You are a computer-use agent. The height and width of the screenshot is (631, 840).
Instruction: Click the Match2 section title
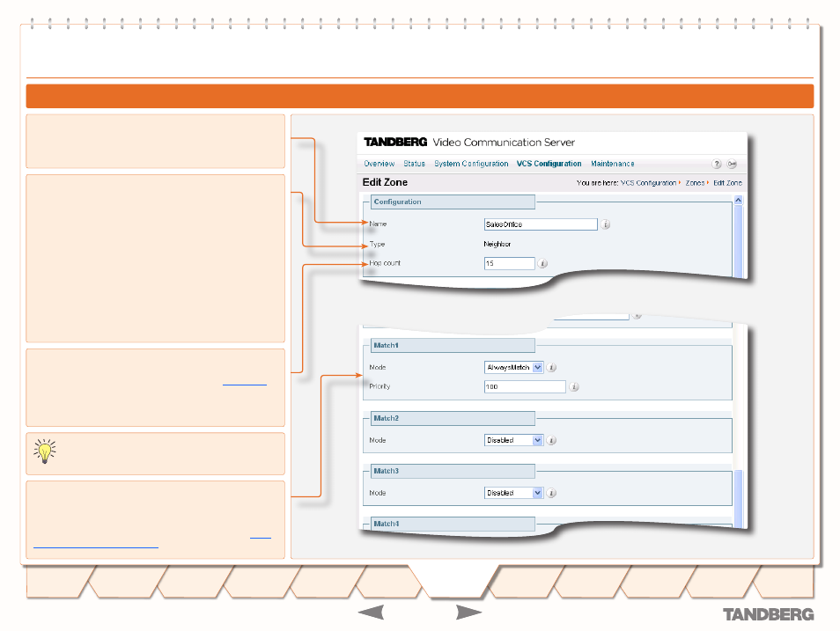click(387, 418)
